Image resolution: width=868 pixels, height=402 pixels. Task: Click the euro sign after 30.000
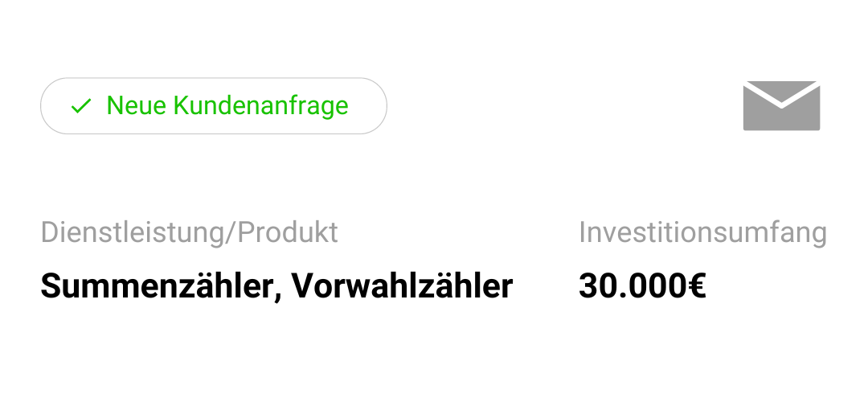point(697,285)
